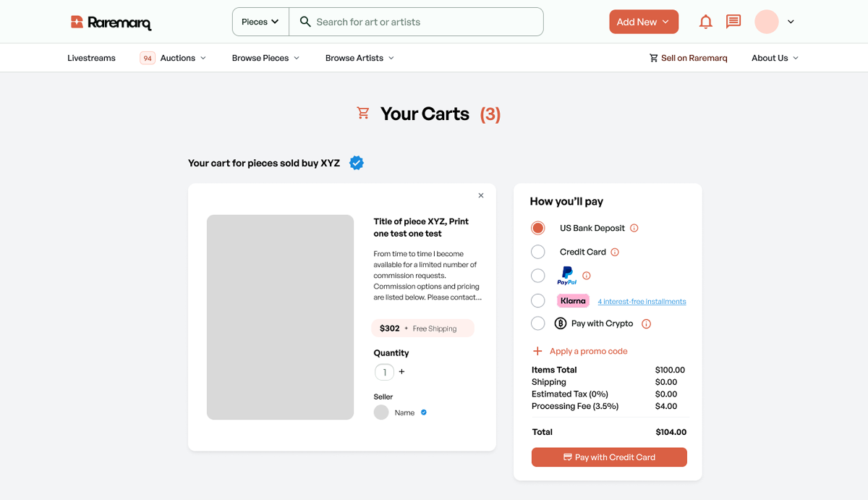Screen dimensions: 868x500
Task: Open the Livestreams nav item
Action: (x=91, y=58)
